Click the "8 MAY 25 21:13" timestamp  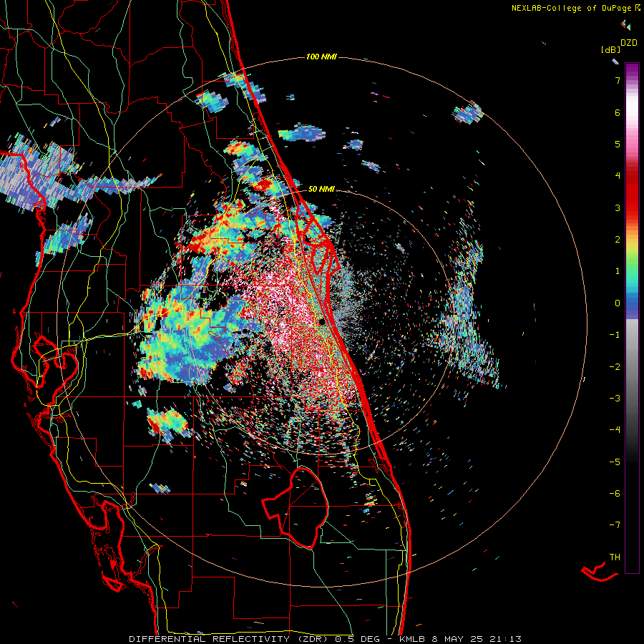point(477,639)
